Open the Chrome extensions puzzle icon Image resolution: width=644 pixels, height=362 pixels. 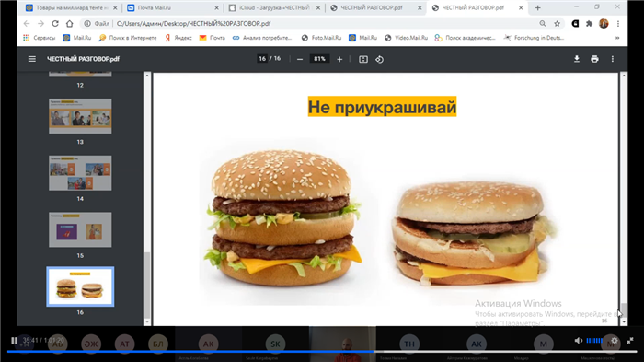(x=589, y=24)
